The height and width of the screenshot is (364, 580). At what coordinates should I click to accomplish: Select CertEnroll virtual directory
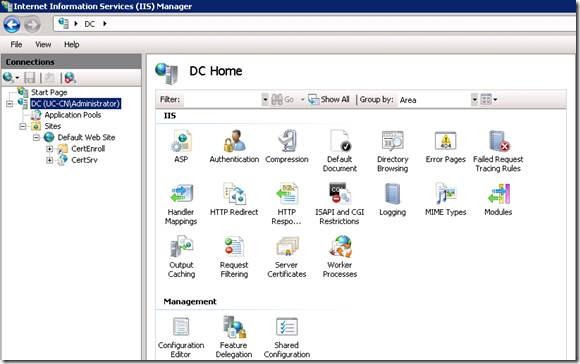pyautogui.click(x=88, y=149)
